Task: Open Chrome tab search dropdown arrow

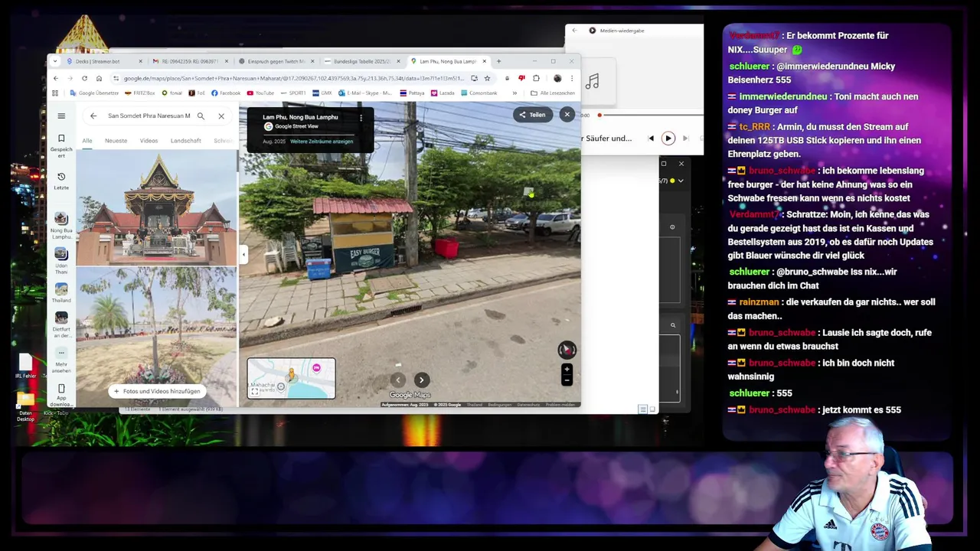Action: [55, 61]
